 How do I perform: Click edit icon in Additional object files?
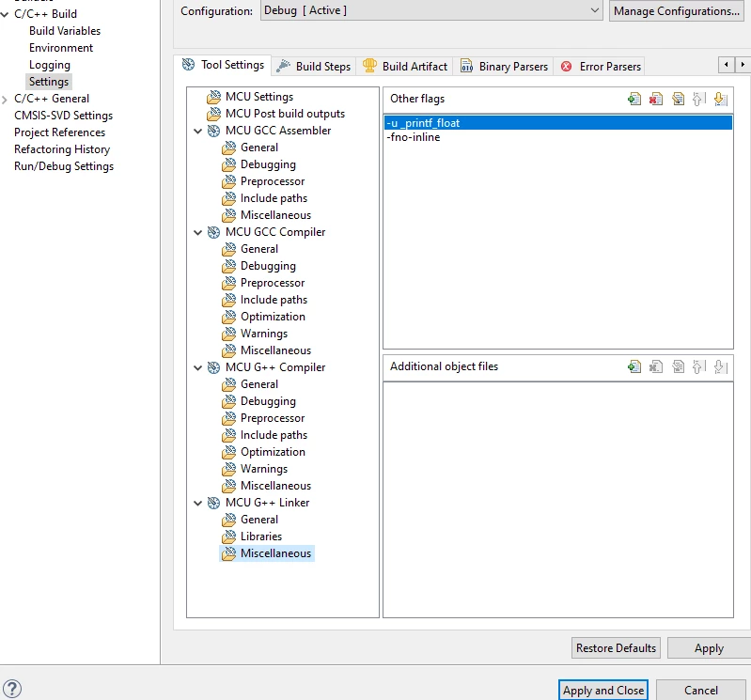(x=678, y=366)
